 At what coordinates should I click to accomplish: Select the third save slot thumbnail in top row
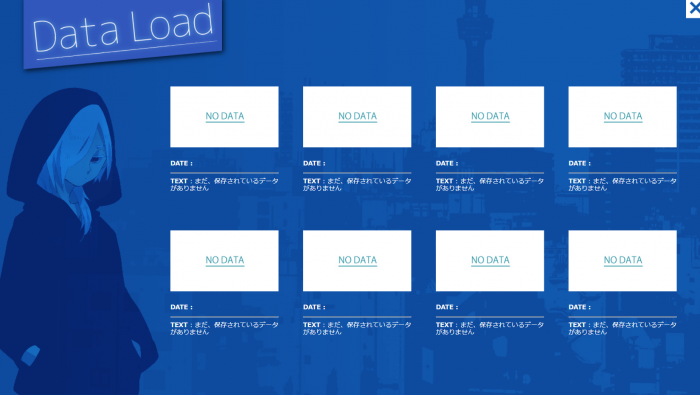coord(490,117)
